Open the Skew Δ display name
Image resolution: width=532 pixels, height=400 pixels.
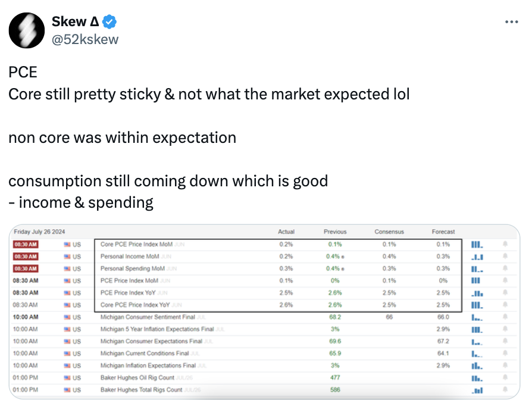[76, 21]
